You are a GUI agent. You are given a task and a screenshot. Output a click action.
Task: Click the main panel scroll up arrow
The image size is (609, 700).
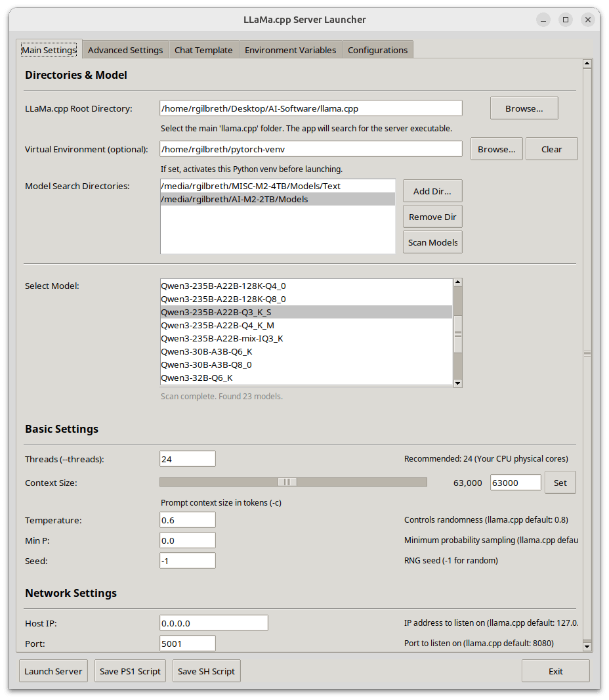[x=587, y=64]
